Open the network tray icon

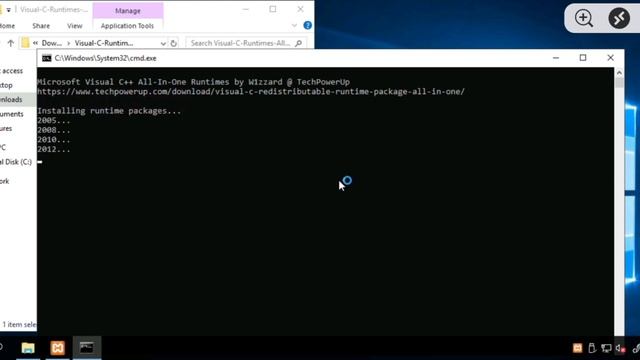[x=606, y=348]
